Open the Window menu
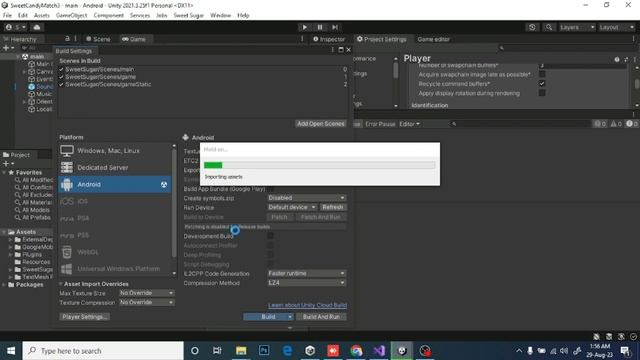Screen dimensions: 640x360 point(220,16)
